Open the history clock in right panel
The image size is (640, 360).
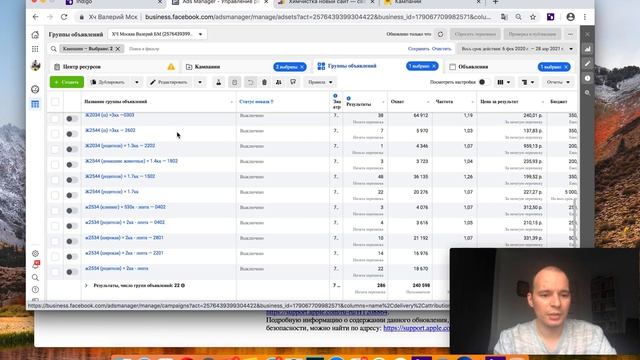[587, 78]
